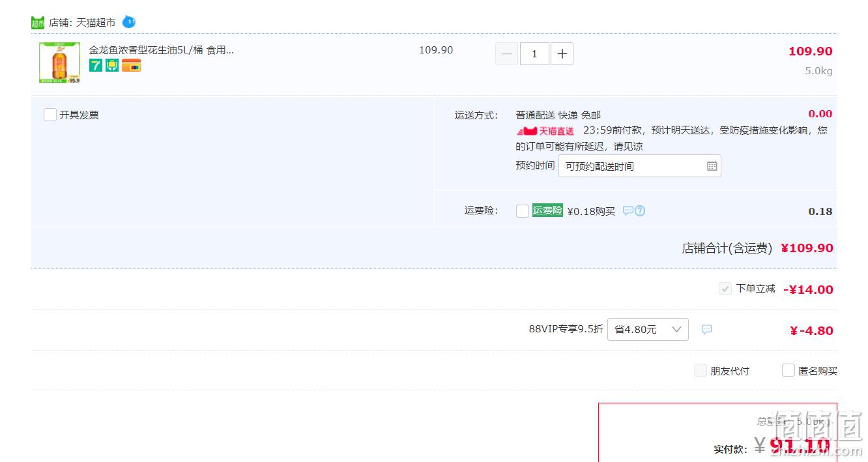Click the orange card badge under product title

(x=131, y=65)
